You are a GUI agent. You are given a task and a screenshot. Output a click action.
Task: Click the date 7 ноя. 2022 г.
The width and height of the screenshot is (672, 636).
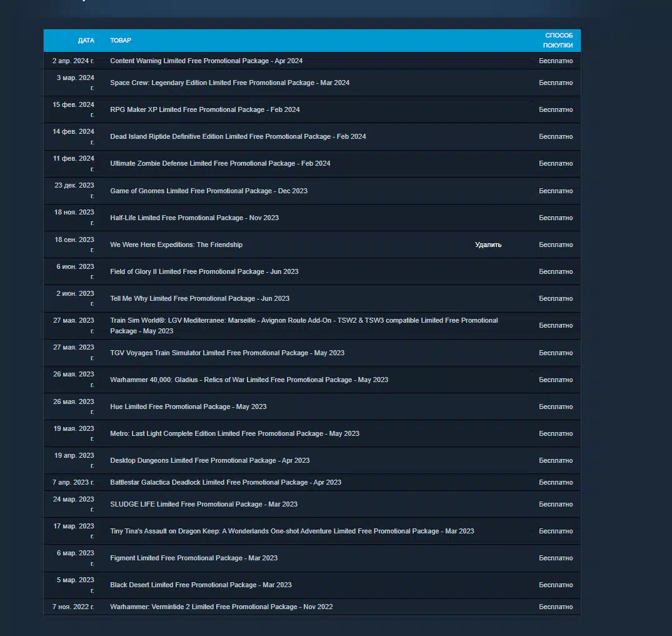pyautogui.click(x=73, y=607)
